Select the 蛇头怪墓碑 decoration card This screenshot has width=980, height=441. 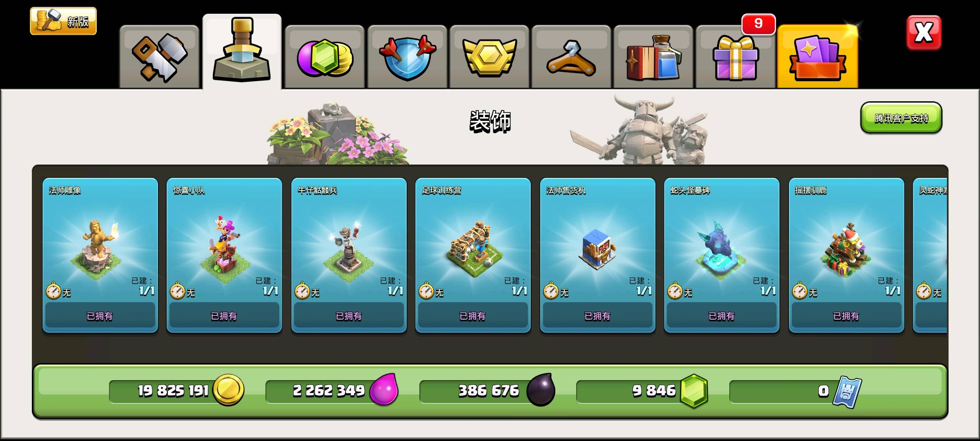pos(722,256)
